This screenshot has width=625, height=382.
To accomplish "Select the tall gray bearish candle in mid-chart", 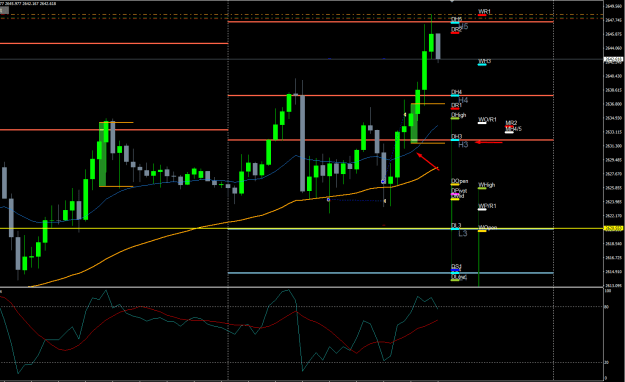I will pyautogui.click(x=303, y=143).
